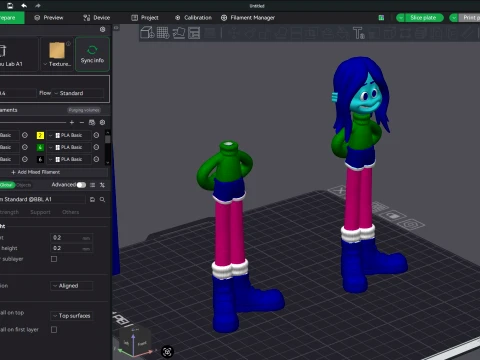
Task: Collapse the left sidebar panel
Action: (x=116, y=28)
